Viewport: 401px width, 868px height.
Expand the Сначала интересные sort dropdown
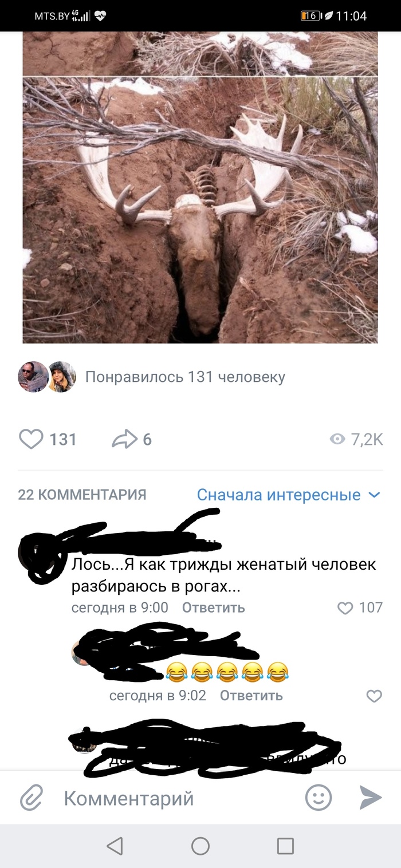pos(289,495)
